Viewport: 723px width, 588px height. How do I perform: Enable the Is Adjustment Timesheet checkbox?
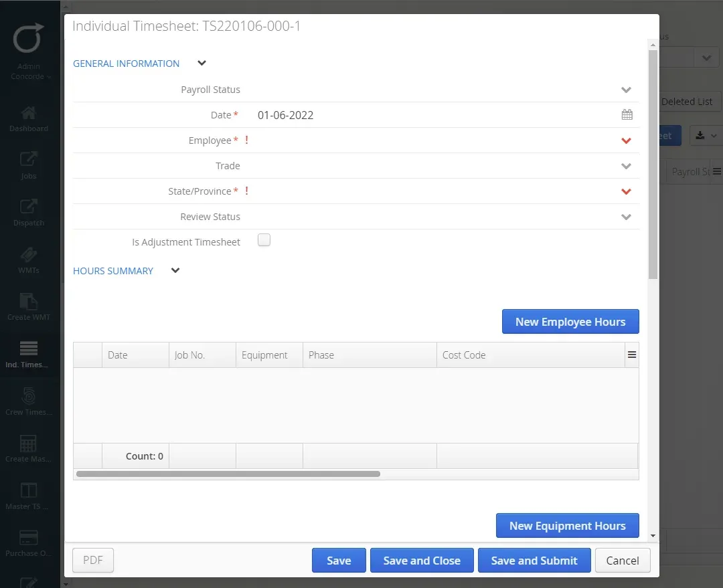click(264, 239)
